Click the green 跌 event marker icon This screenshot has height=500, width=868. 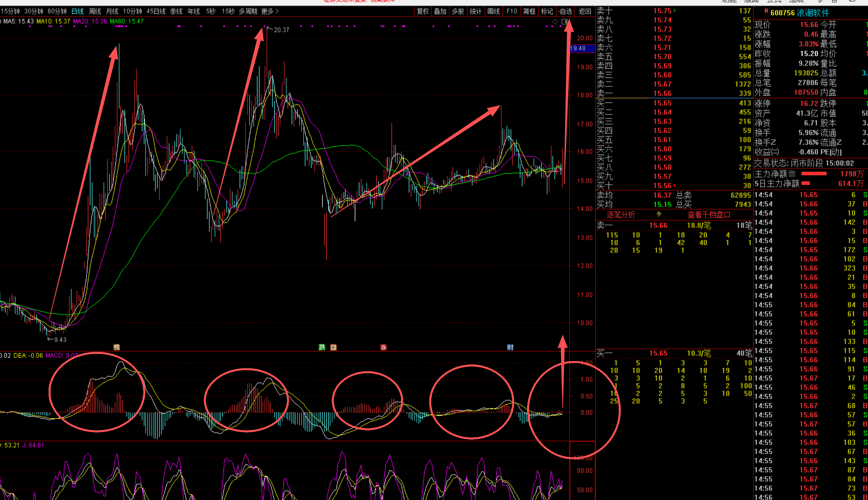(322, 347)
